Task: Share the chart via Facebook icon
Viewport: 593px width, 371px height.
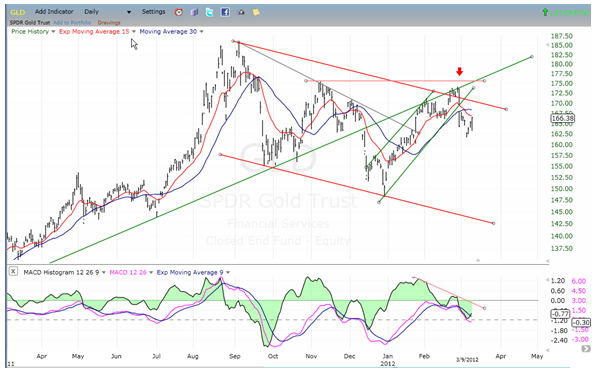Action: point(225,12)
